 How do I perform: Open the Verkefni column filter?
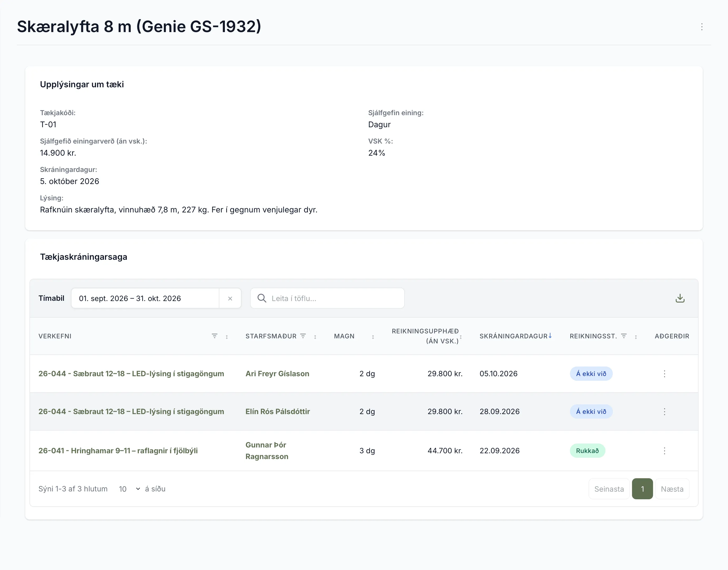[x=215, y=336]
